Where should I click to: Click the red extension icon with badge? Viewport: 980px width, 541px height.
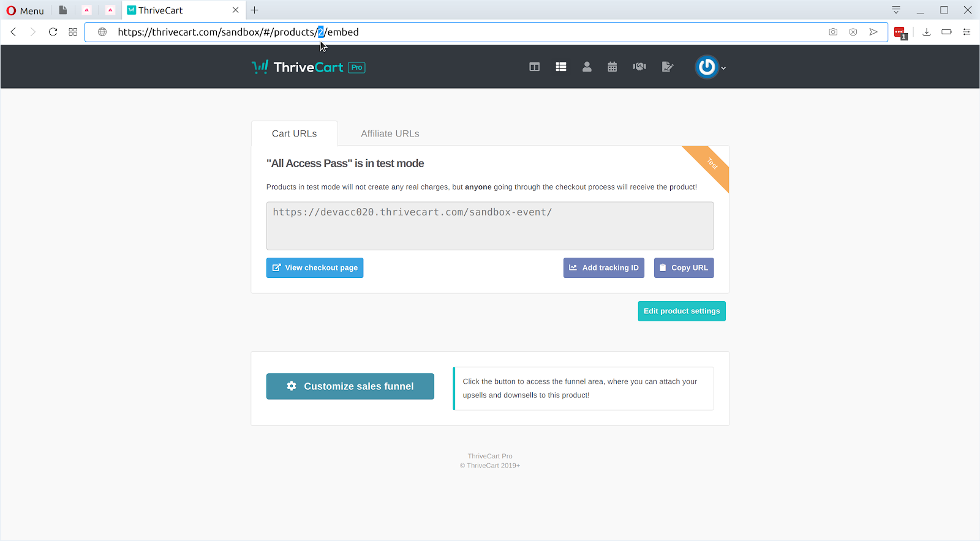pyautogui.click(x=900, y=32)
